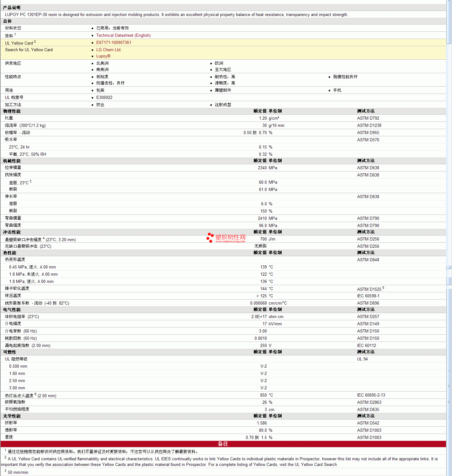The height and width of the screenshot is (476, 452).
Task: Select the yield elongation value 6.0
Action: pos(264,204)
